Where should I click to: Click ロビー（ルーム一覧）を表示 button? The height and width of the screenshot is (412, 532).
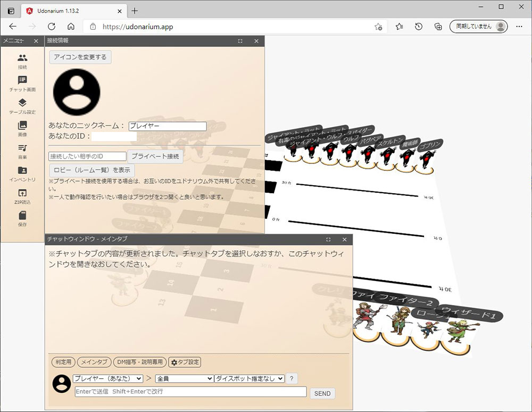pyautogui.click(x=92, y=170)
